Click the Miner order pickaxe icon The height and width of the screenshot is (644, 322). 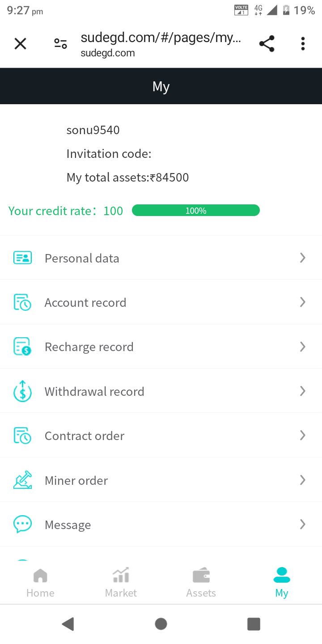pyautogui.click(x=22, y=480)
